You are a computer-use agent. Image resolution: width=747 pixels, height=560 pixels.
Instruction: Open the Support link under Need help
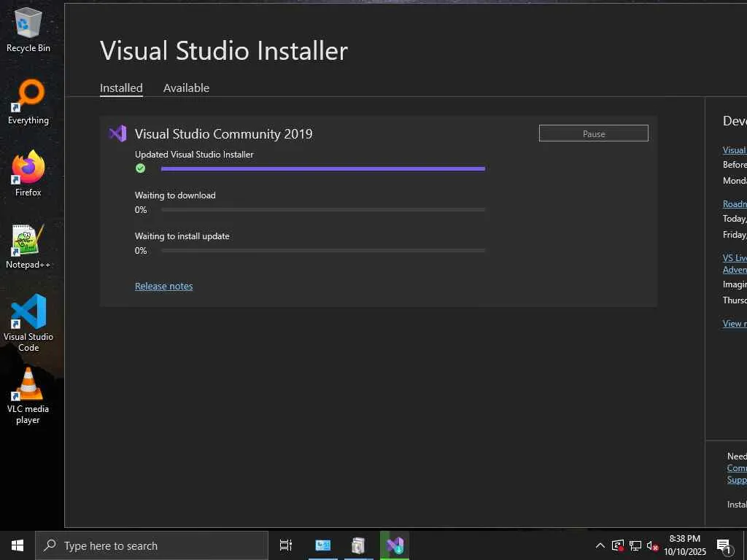tap(737, 480)
